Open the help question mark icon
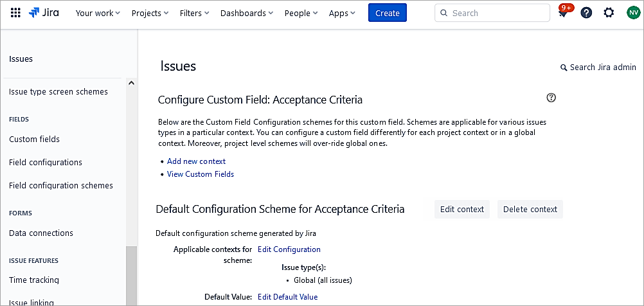Screen dimensions: 644x306 pyautogui.click(x=586, y=13)
